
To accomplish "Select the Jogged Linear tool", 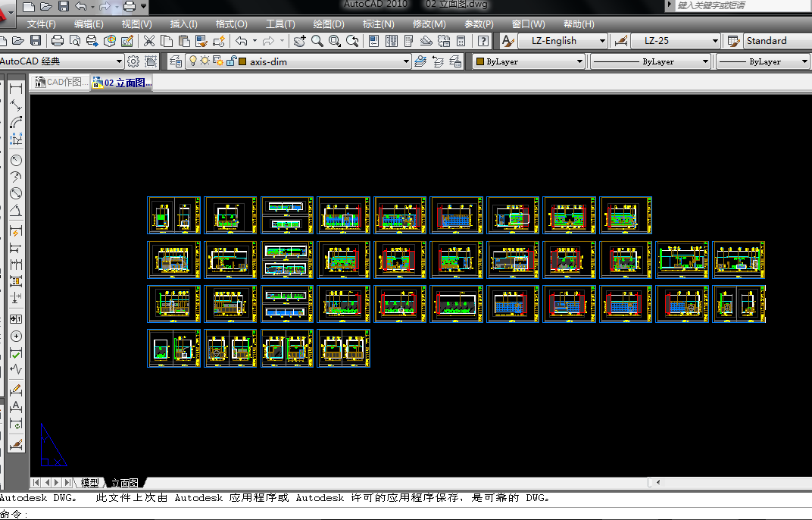I will coord(16,370).
